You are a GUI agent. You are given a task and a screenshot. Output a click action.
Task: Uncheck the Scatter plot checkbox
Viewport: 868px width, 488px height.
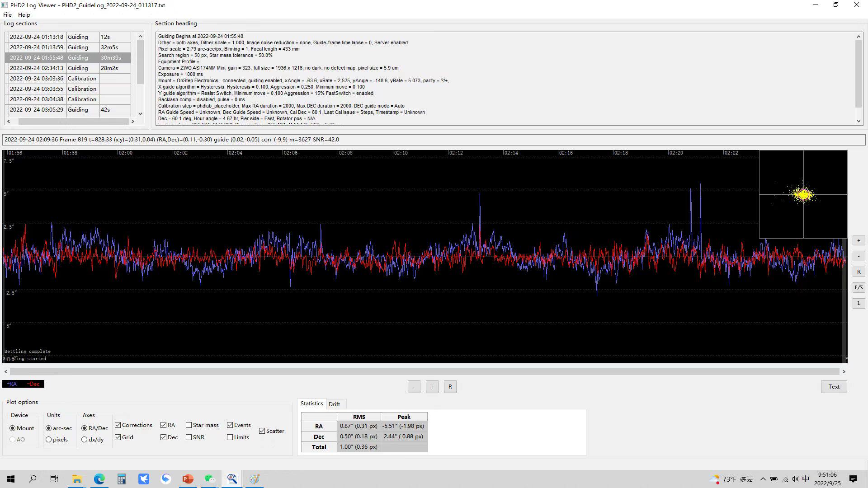[x=262, y=431]
